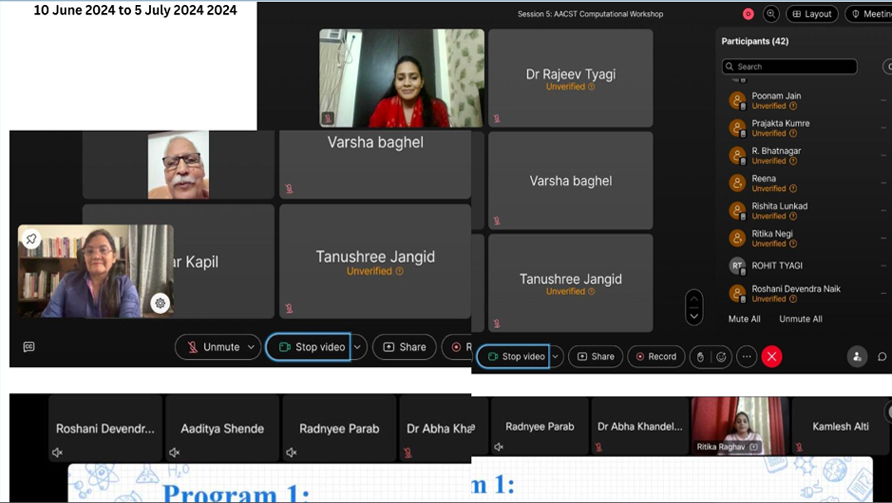Toggle Stop video in left window

308,347
